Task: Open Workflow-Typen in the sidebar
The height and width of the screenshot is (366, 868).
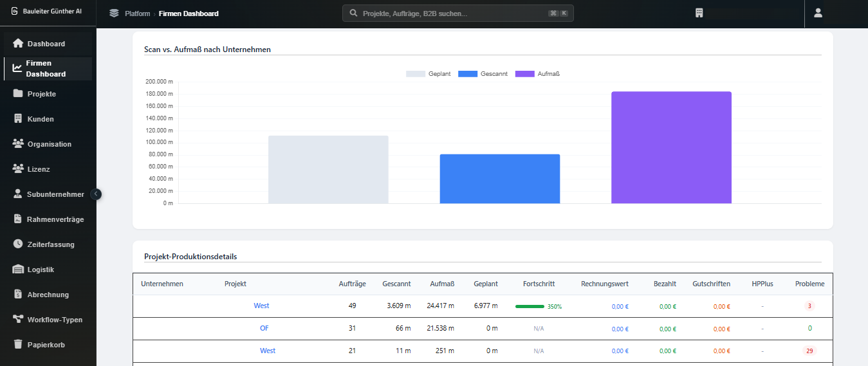Action: (48, 320)
